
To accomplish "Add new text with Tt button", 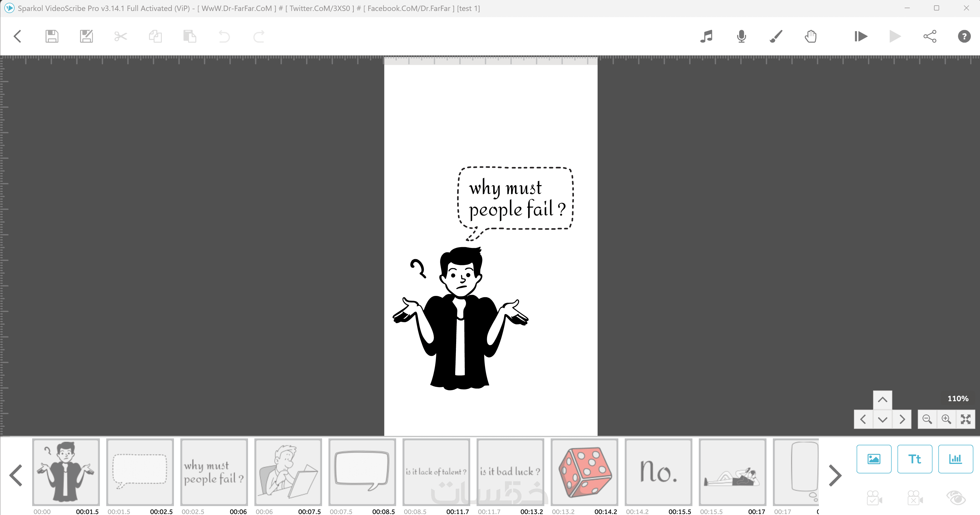I will pyautogui.click(x=915, y=459).
